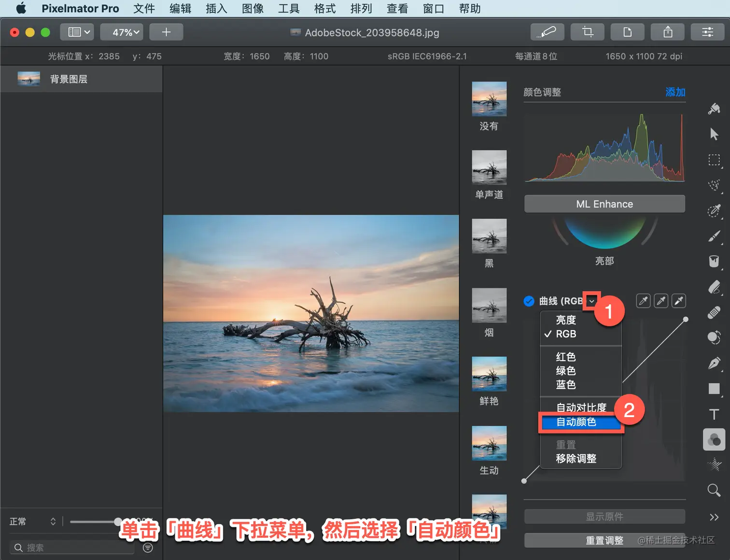This screenshot has height=560, width=730.
Task: Choose 红色 channel in the curves menu
Action: point(581,357)
